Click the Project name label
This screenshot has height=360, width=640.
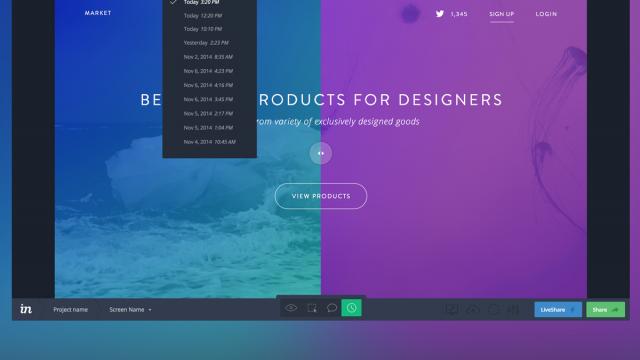coord(70,310)
